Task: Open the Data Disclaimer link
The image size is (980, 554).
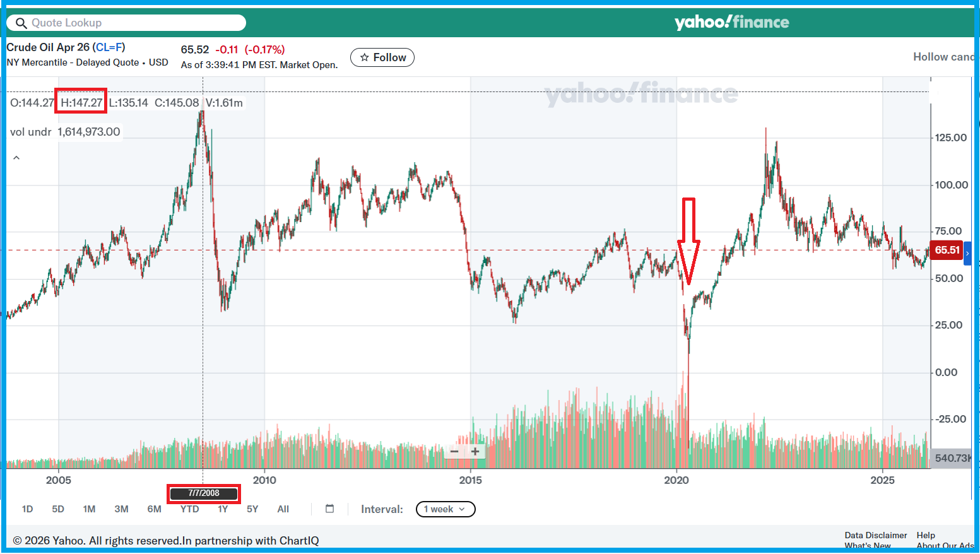Action: 875,535
